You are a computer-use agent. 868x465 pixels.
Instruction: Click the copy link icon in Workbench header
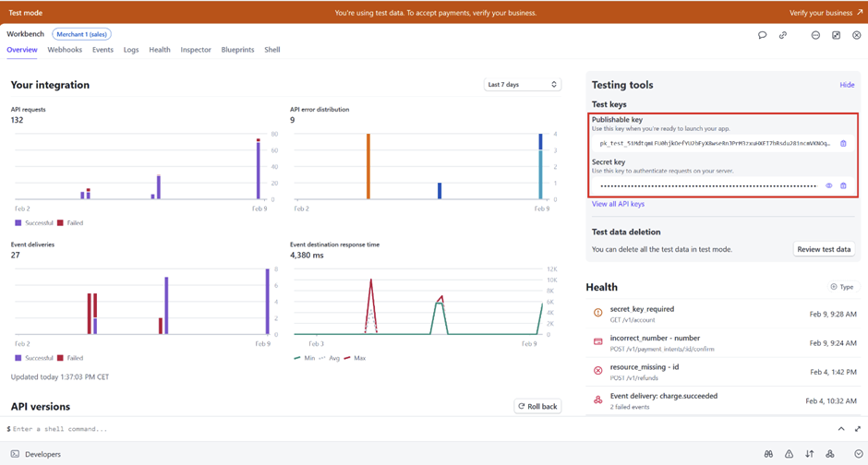783,35
